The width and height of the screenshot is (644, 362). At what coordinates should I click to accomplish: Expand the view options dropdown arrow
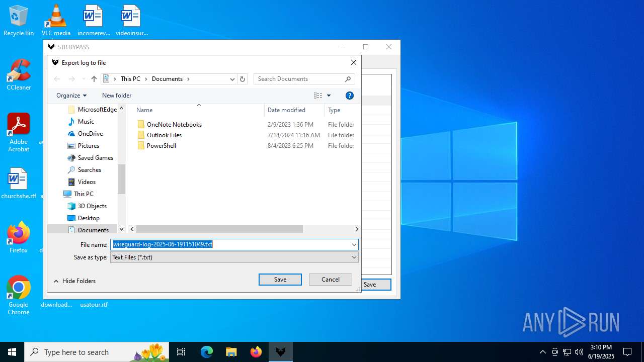[x=329, y=96]
